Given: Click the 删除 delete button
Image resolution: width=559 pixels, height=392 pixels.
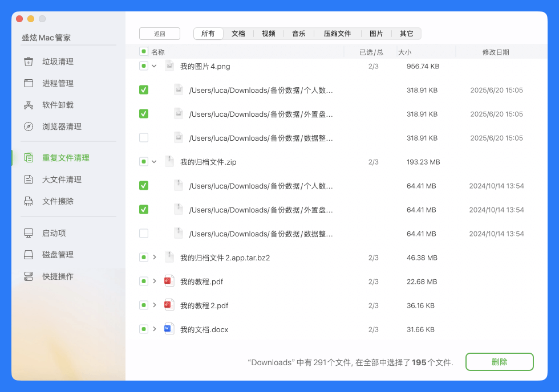Looking at the screenshot, I should click(x=499, y=362).
